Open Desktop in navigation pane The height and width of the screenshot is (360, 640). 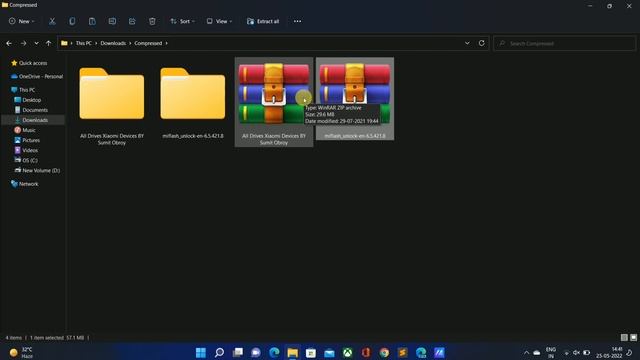27,100
